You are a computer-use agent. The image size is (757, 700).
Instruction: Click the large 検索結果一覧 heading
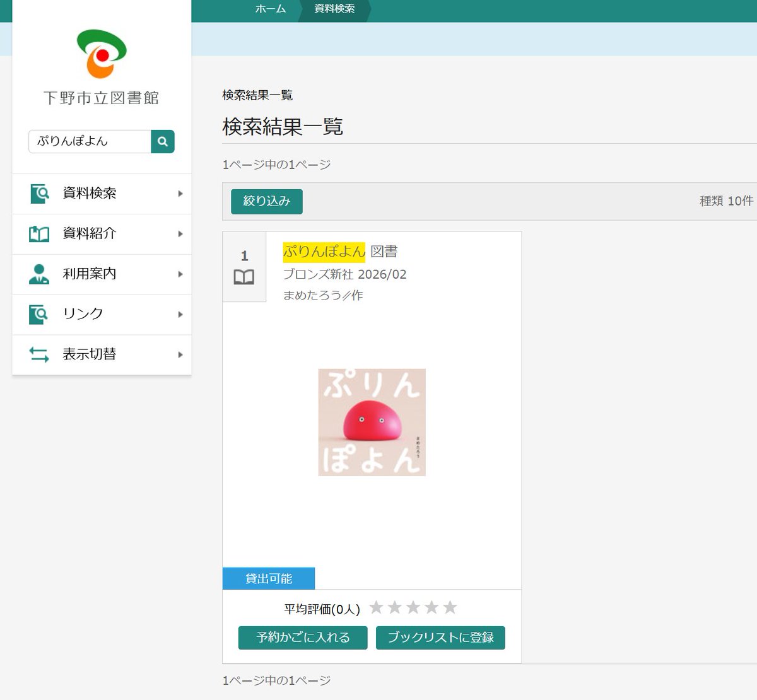pyautogui.click(x=283, y=127)
